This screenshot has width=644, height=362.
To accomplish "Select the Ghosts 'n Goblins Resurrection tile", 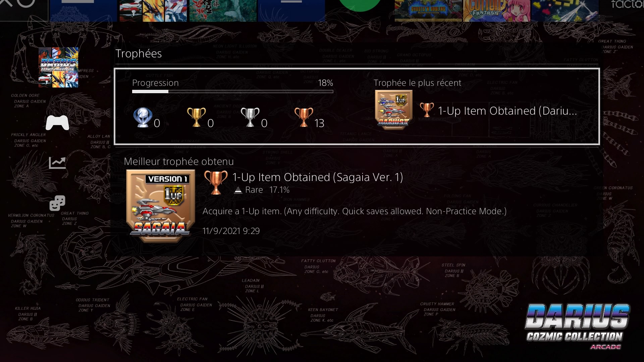I will point(428,11).
